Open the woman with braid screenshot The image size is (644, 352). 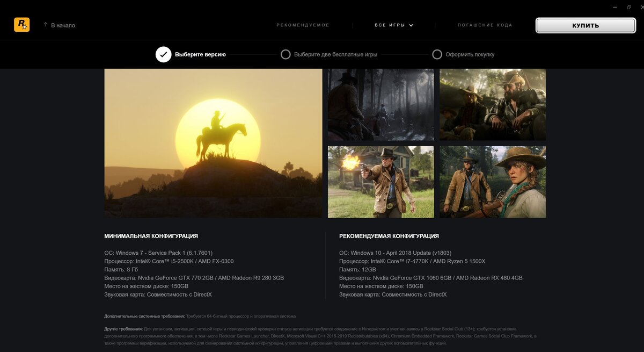coord(493,182)
